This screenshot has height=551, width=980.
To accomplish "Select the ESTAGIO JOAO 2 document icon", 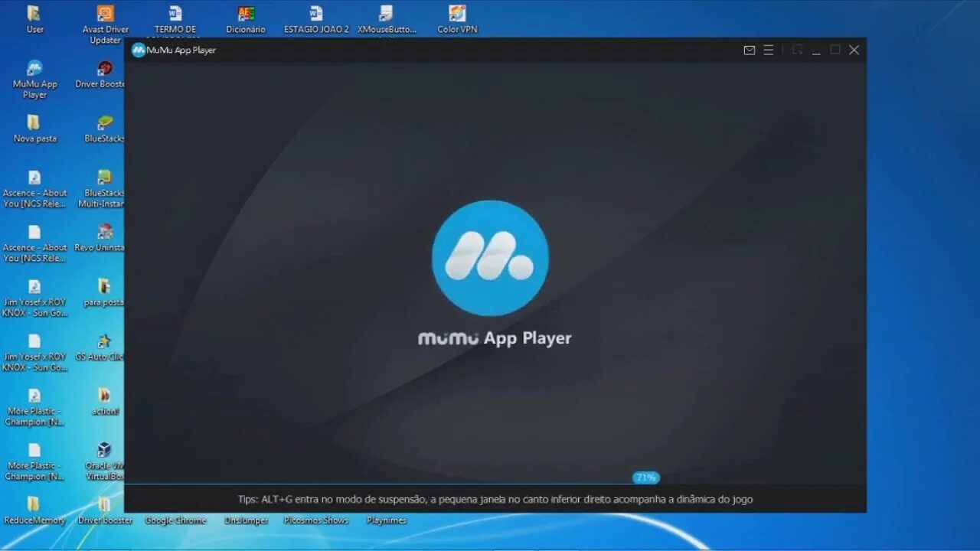I will click(316, 20).
